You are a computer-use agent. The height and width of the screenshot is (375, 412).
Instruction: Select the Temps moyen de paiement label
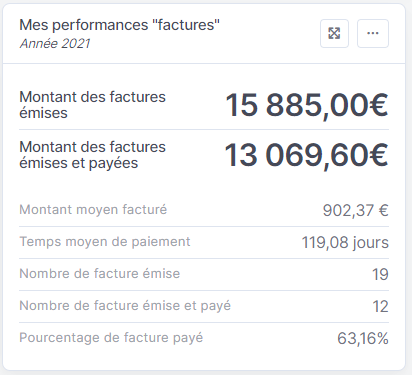point(105,242)
